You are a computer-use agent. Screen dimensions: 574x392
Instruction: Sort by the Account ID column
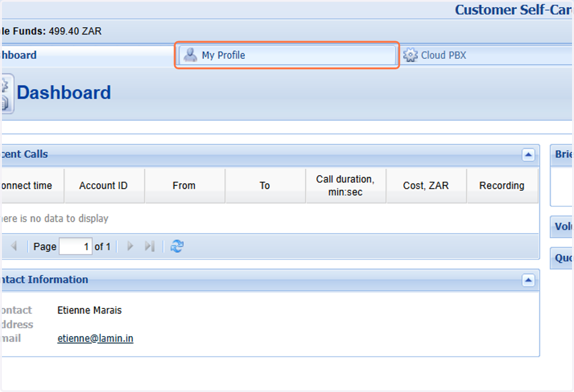(104, 185)
